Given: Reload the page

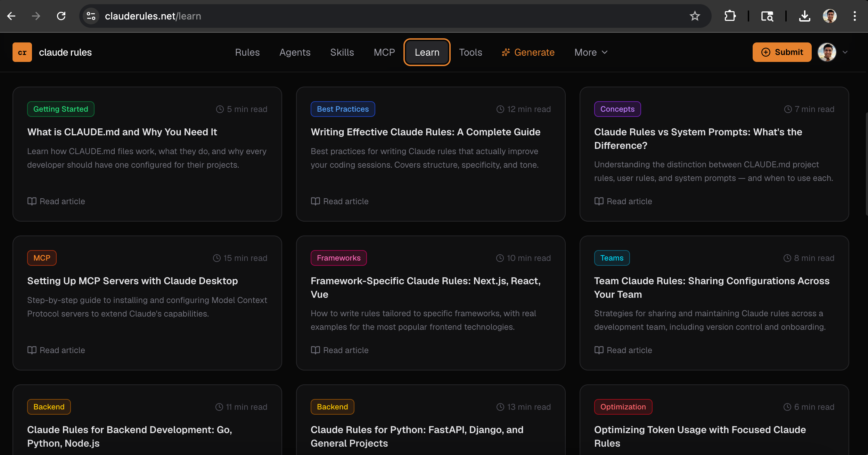Looking at the screenshot, I should pos(61,16).
